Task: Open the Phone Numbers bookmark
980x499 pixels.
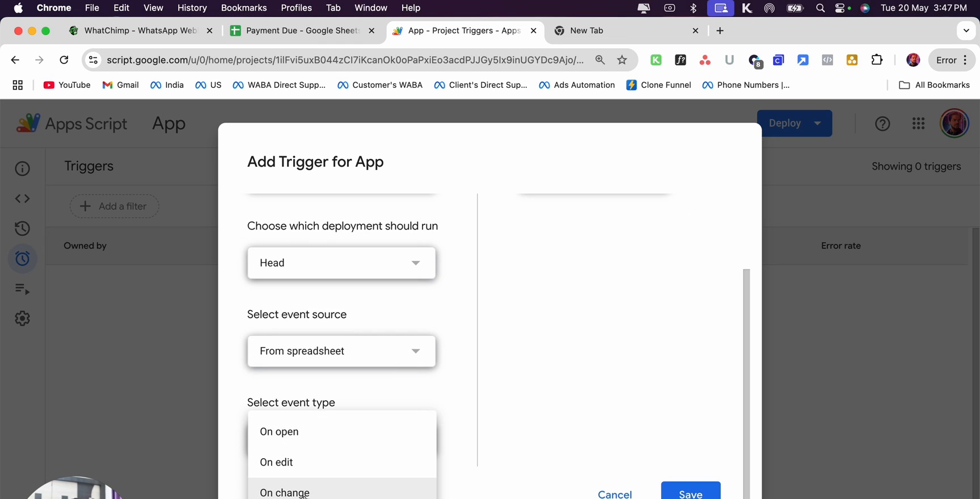Action: (746, 85)
